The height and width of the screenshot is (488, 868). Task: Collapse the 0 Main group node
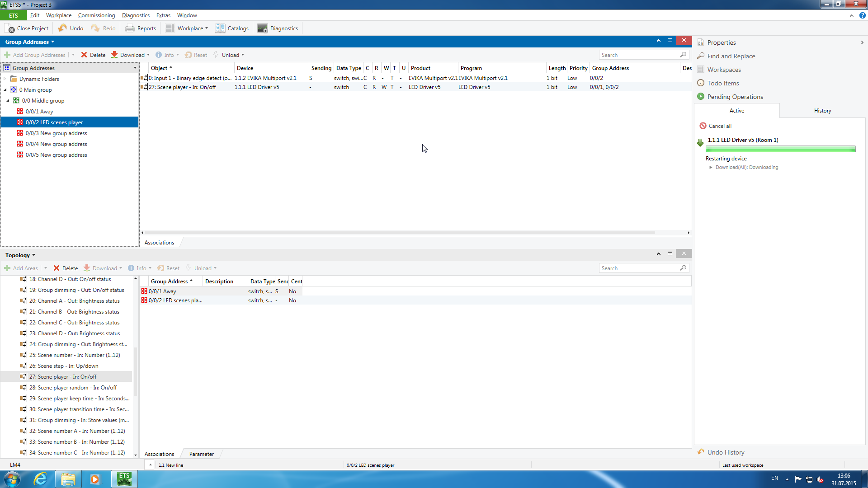5,90
